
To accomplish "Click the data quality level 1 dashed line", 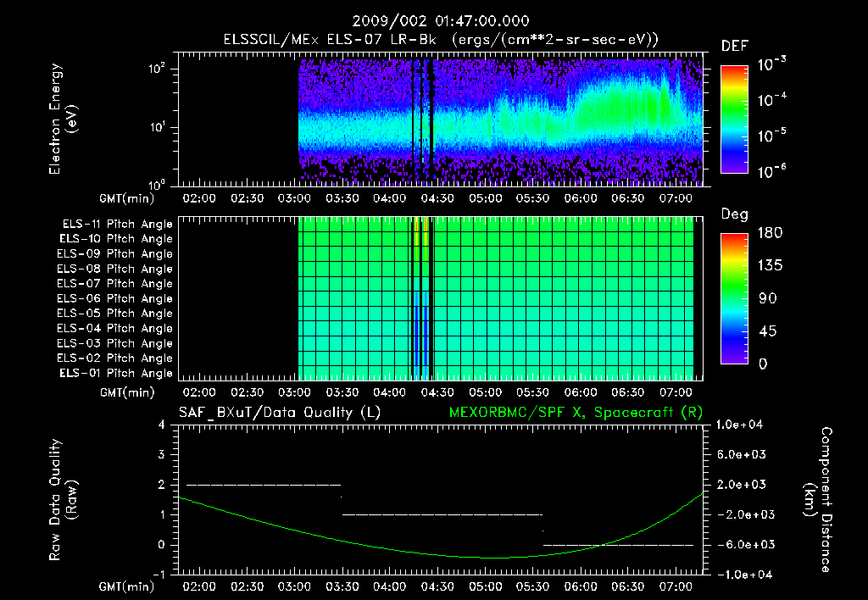I will click(x=442, y=514).
